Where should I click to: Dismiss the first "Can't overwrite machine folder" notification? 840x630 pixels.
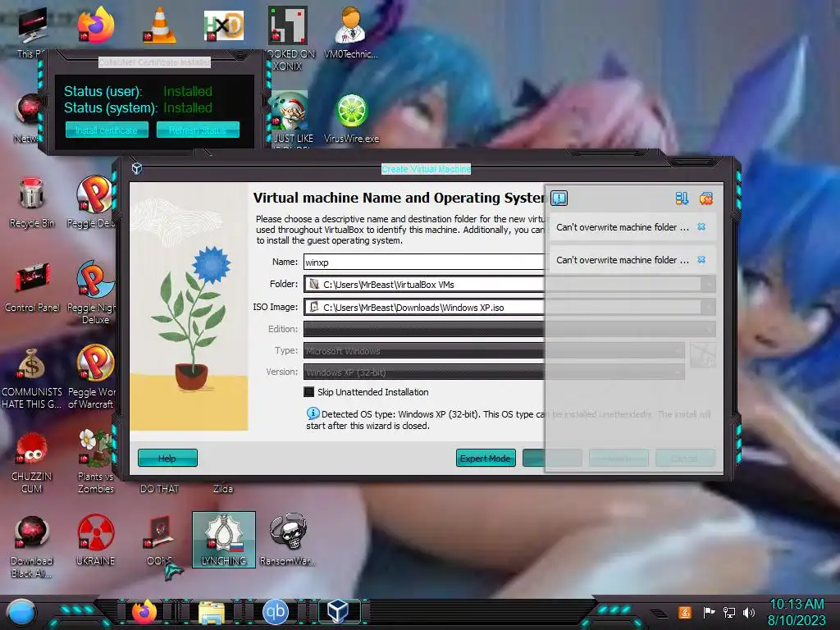tap(701, 226)
